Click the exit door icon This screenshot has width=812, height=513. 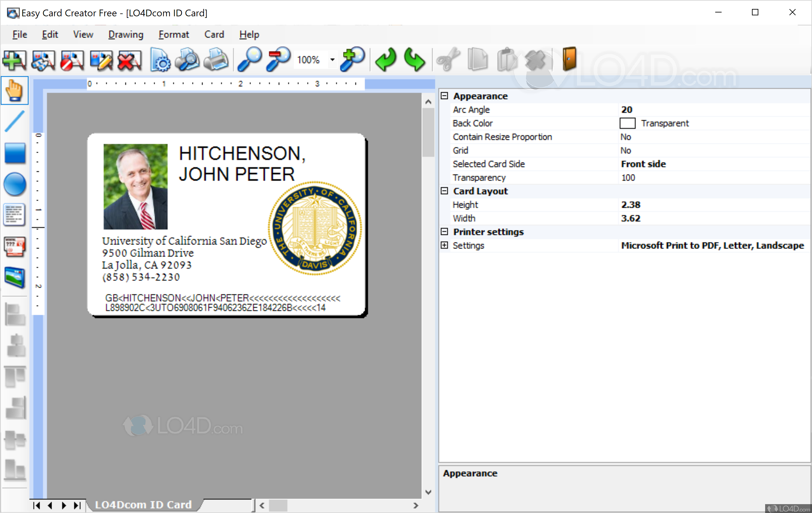569,59
